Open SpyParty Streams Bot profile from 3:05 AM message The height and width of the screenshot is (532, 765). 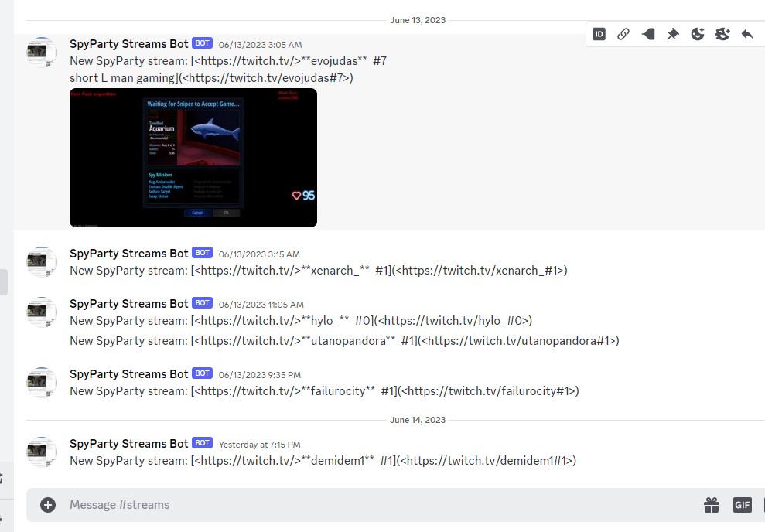coord(129,44)
